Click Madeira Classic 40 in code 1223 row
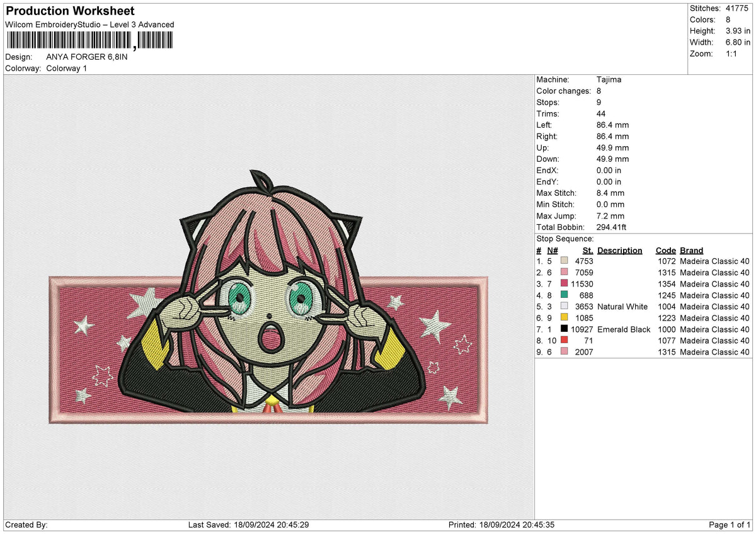 [715, 318]
